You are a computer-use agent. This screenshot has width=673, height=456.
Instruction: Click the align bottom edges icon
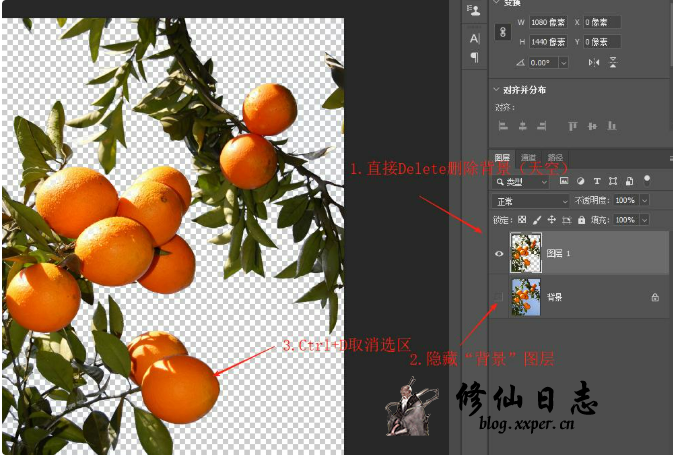point(610,126)
